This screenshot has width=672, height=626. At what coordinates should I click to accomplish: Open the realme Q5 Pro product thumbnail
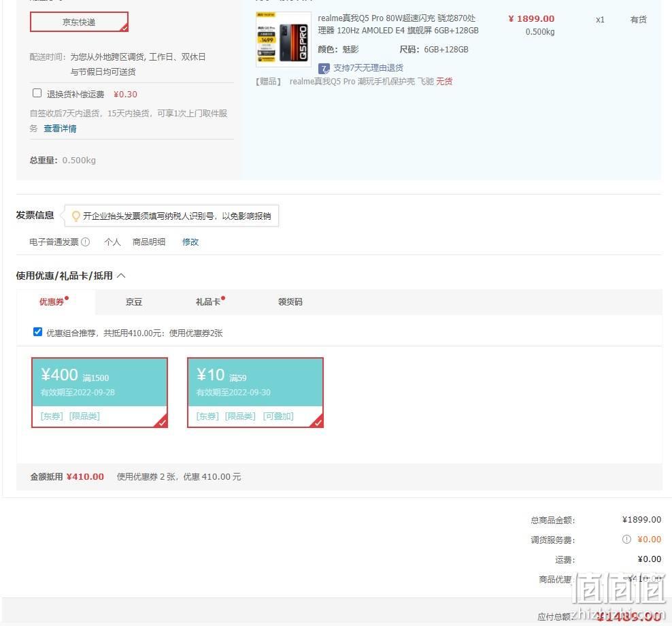click(283, 39)
